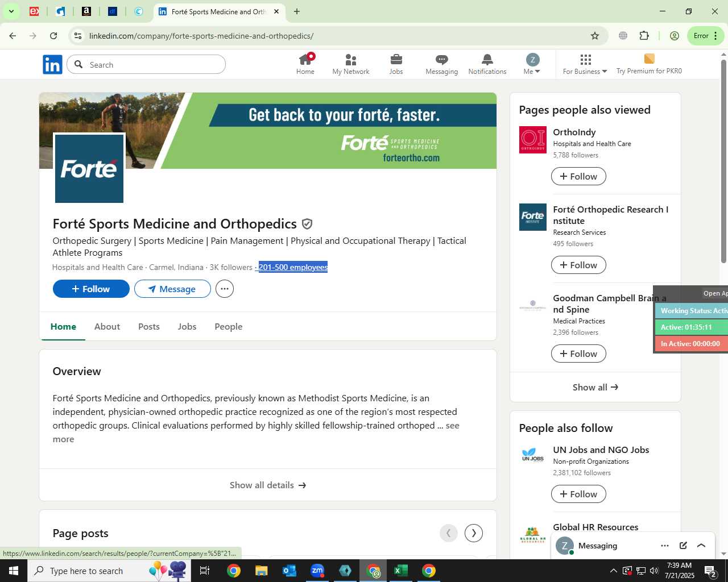728x582 pixels.
Task: Open Outlook from the taskbar
Action: click(x=289, y=571)
